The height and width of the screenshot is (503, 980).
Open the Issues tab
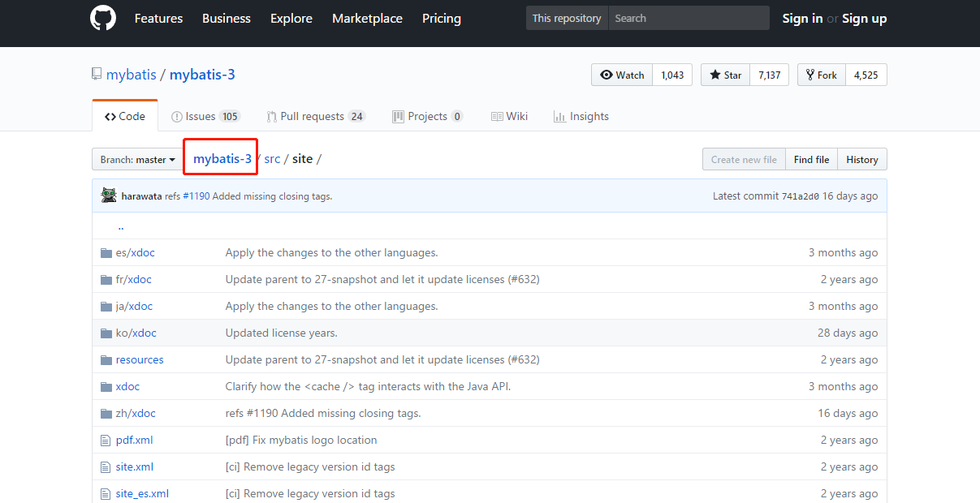205,116
